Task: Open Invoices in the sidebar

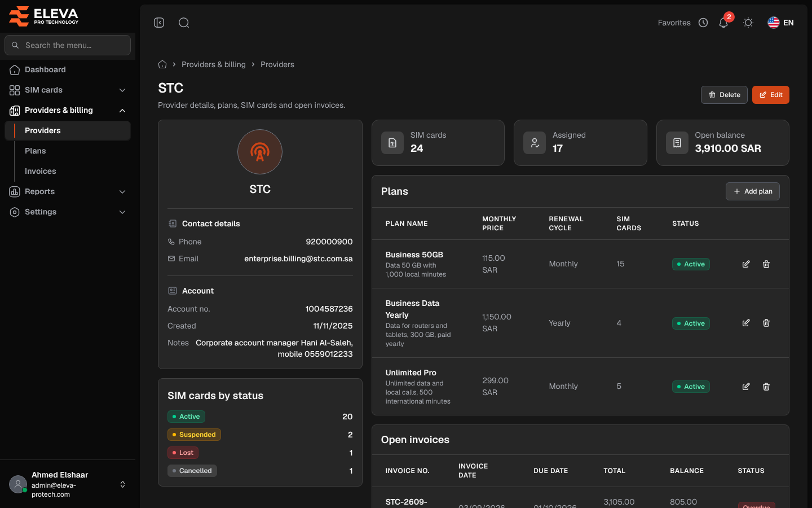Action: [68, 171]
